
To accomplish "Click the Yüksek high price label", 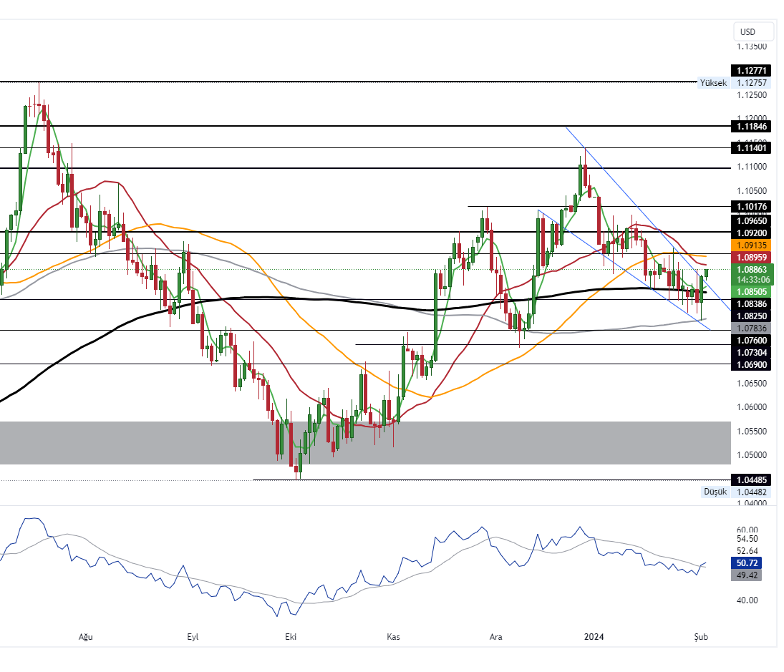I will pyautogui.click(x=713, y=83).
